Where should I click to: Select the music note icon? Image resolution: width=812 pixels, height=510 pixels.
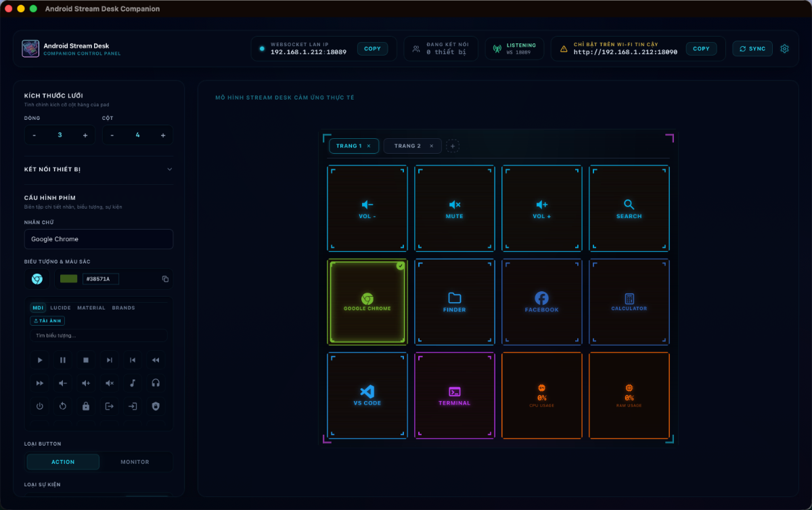(x=133, y=383)
